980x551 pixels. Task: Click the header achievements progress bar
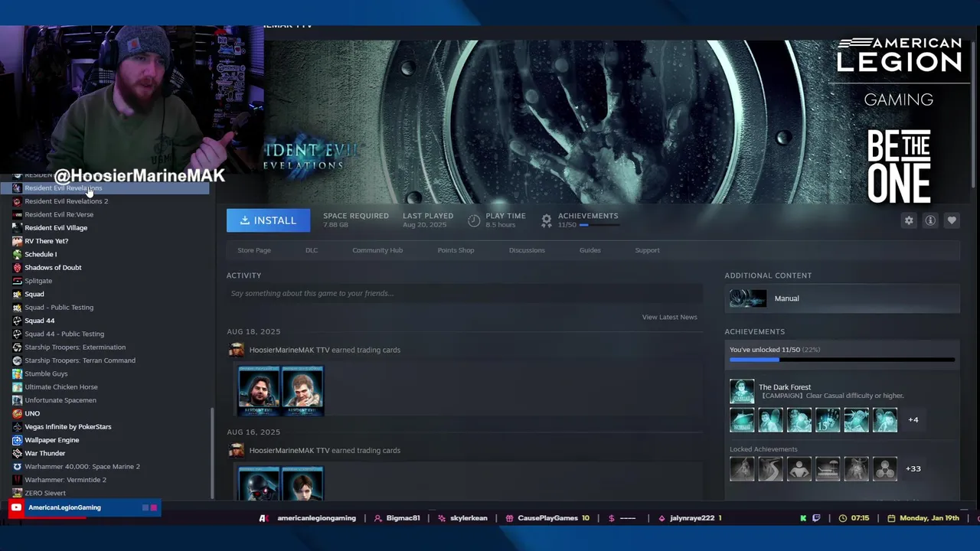[x=599, y=225]
